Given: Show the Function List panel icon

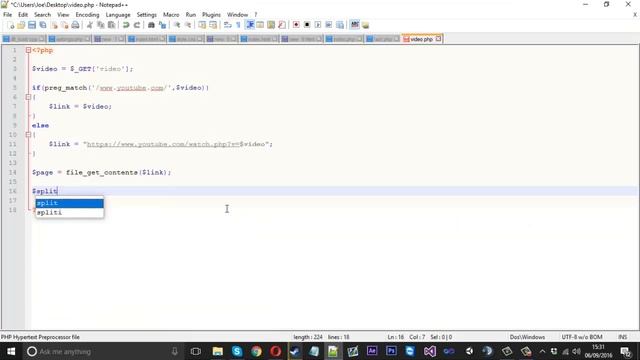Looking at the screenshot, I should [x=282, y=25].
